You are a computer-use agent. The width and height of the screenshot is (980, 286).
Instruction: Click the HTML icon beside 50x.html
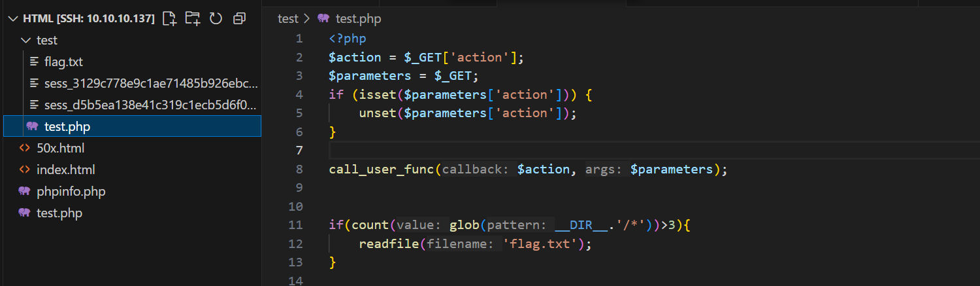pyautogui.click(x=25, y=148)
